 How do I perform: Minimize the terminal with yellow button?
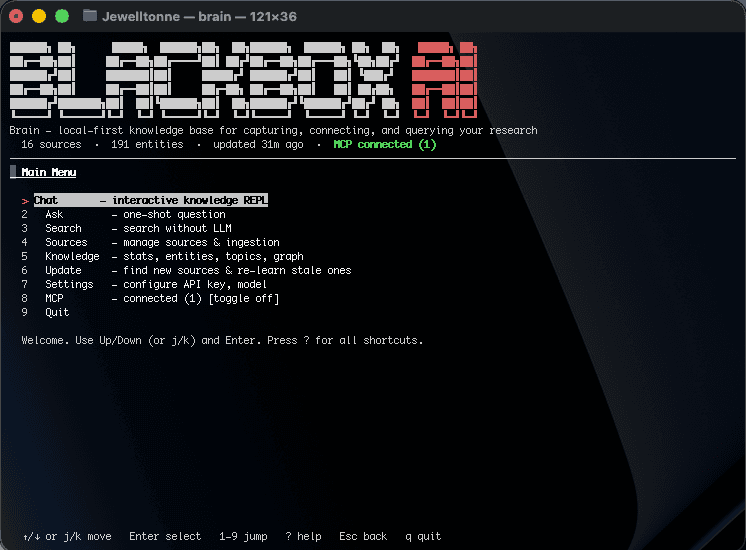tap(39, 16)
